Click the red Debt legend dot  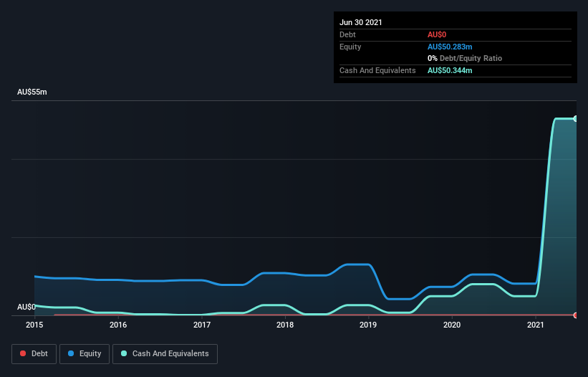pos(23,353)
